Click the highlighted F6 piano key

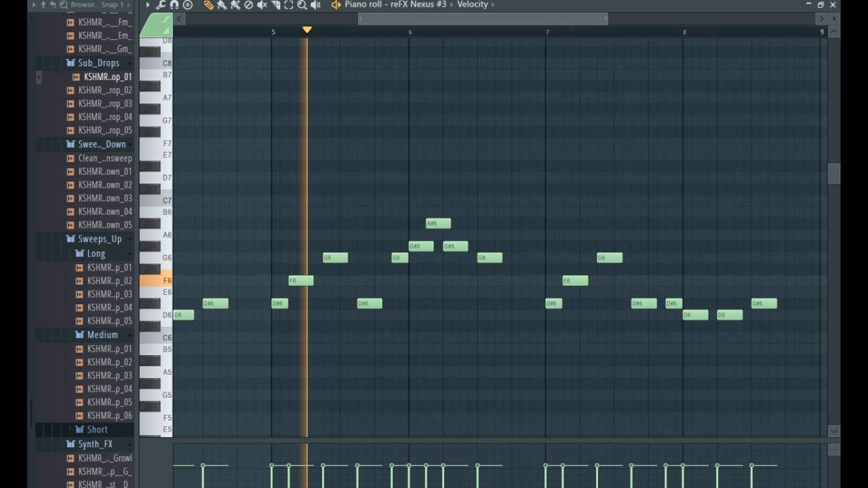pos(156,281)
